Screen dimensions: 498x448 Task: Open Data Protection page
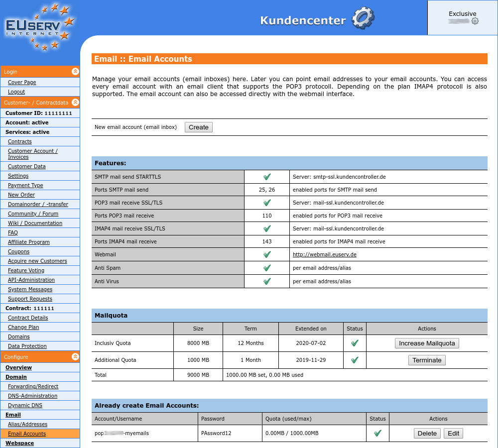coord(27,346)
